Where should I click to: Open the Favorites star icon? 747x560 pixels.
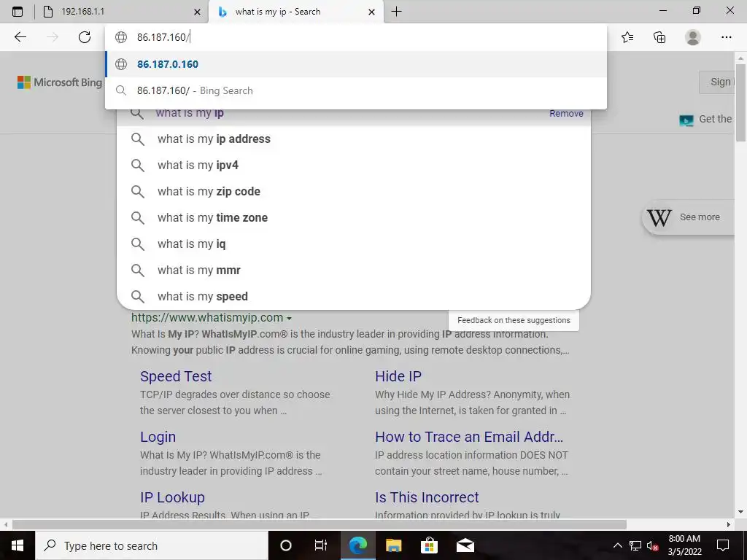coord(627,36)
